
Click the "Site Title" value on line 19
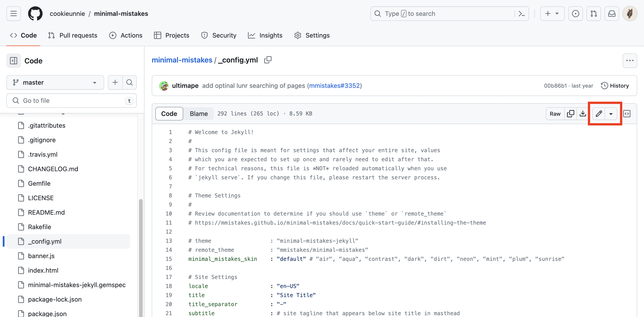[x=296, y=295]
